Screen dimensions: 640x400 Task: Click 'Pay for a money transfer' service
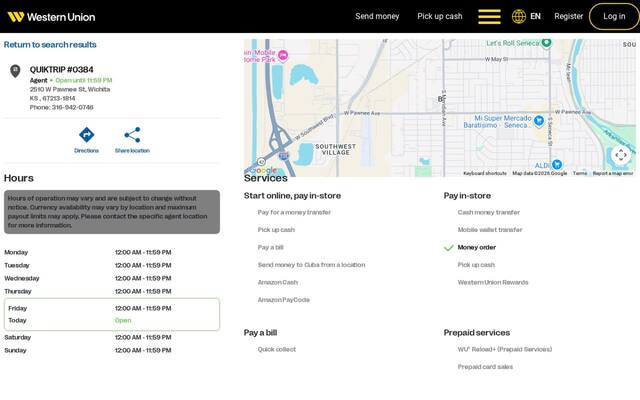point(294,212)
